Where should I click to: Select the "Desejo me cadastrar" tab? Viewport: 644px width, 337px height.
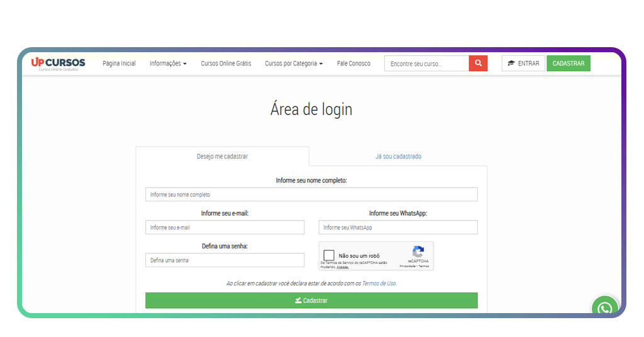222,157
